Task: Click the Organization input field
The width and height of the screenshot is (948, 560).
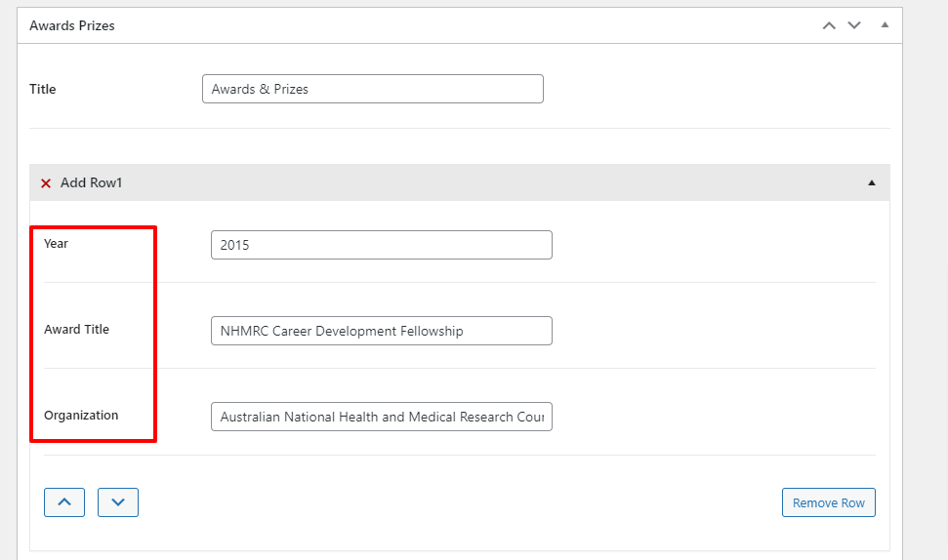Action: coord(381,417)
